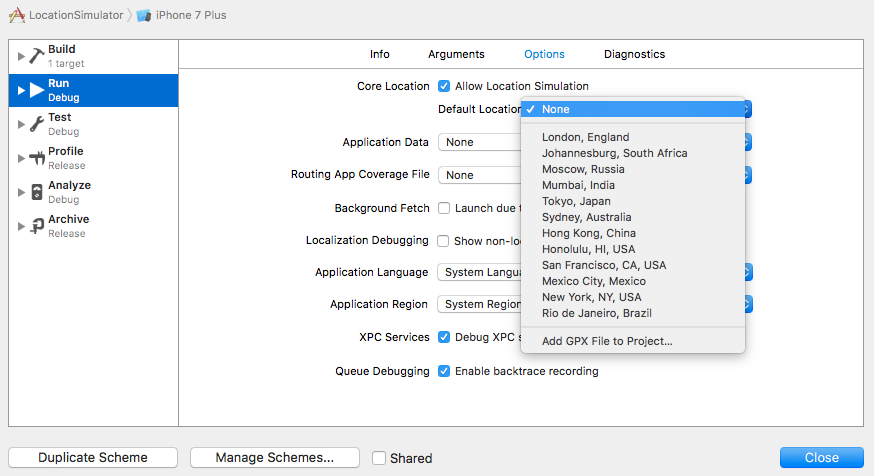This screenshot has width=874, height=476.
Task: Click the Run play icon
Action: point(37,90)
